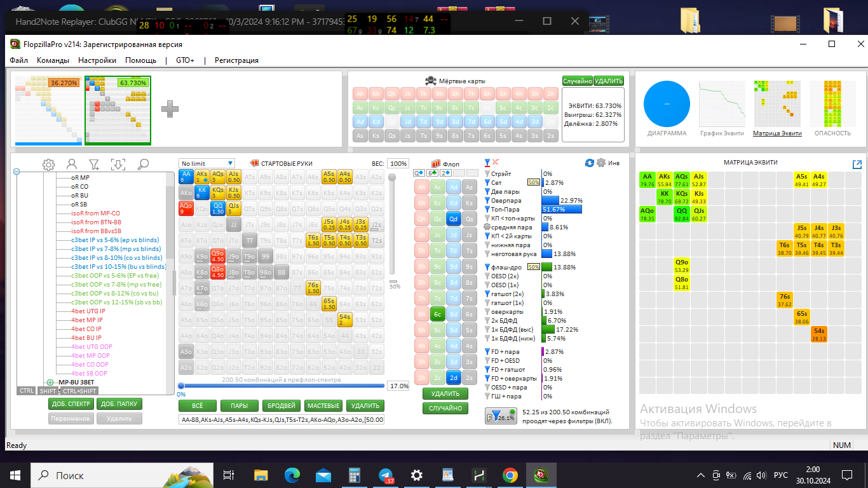Collapse the root node of range tree

[17, 171]
